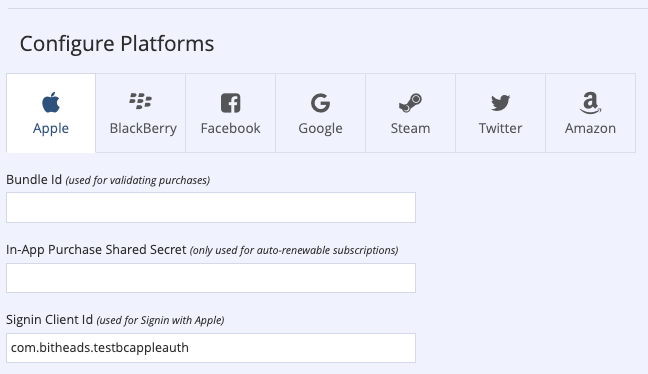
Task: Click the BlackBerry logo icon
Action: coord(141,101)
